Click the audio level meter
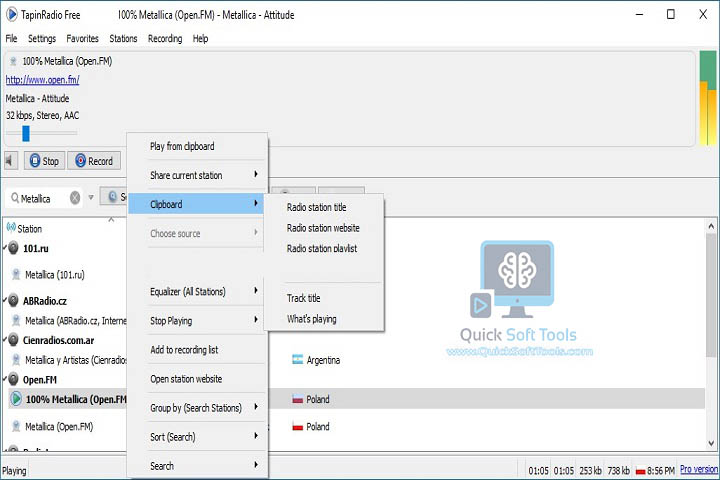This screenshot has width=720, height=480. click(708, 98)
